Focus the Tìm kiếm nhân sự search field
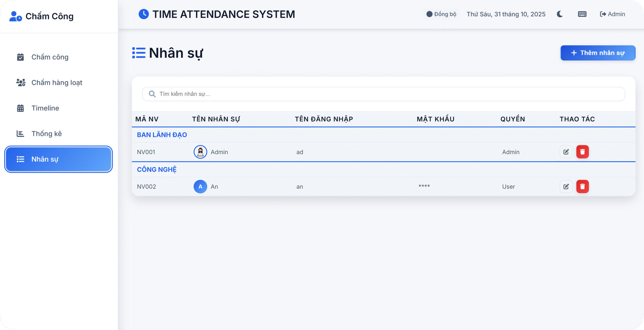 383,94
